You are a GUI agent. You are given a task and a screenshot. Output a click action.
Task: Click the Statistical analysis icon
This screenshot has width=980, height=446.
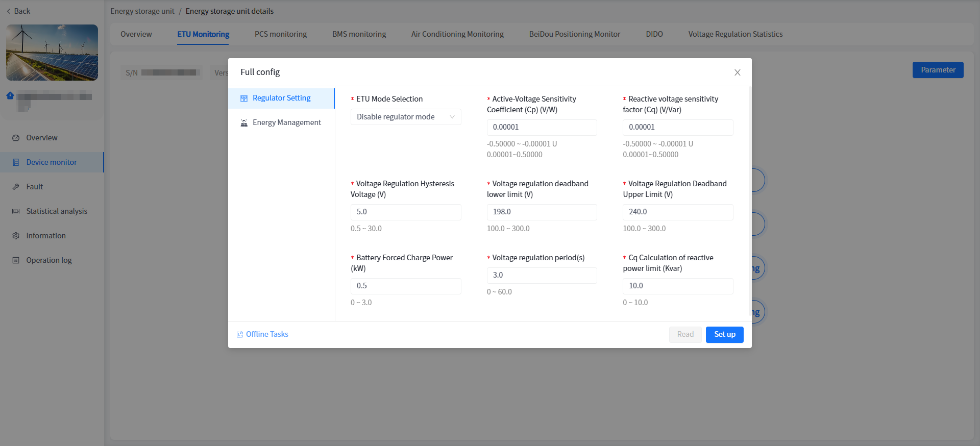[16, 212]
